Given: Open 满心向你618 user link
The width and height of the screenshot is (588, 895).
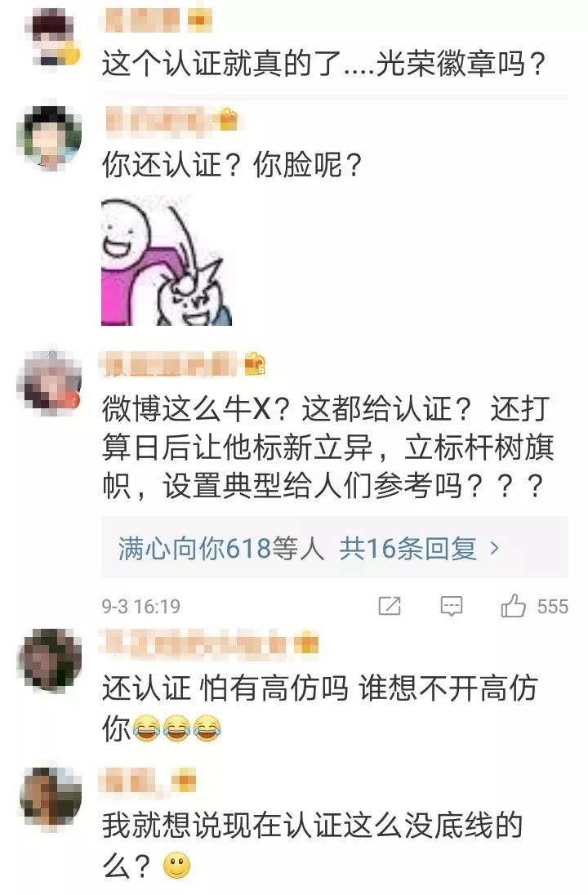Looking at the screenshot, I should click(194, 549).
